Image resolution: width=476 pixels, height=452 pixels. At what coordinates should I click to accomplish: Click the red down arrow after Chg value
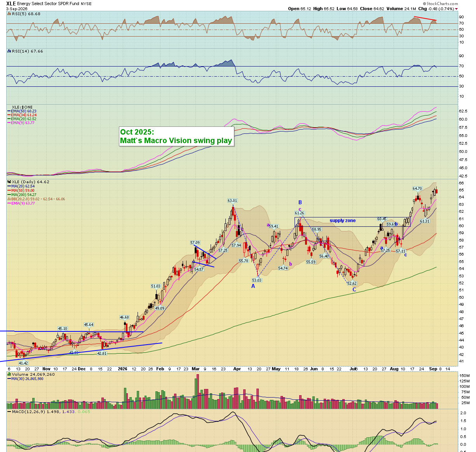(x=456, y=9)
